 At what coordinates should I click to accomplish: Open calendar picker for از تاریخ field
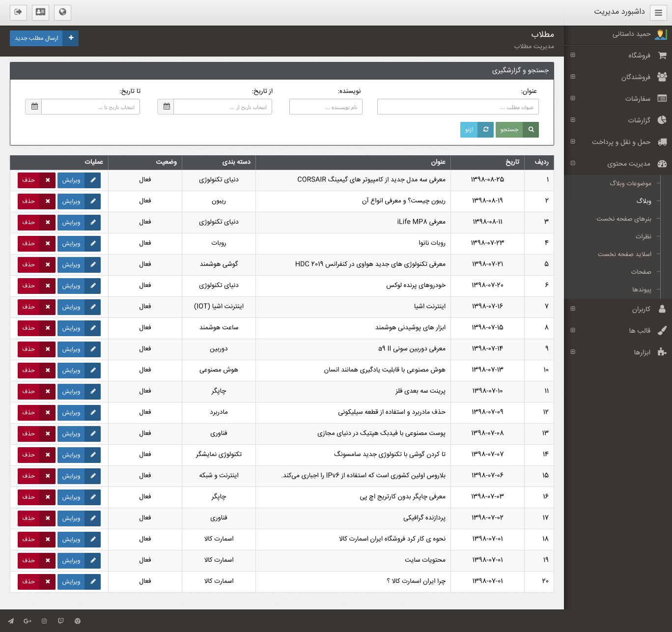(166, 107)
